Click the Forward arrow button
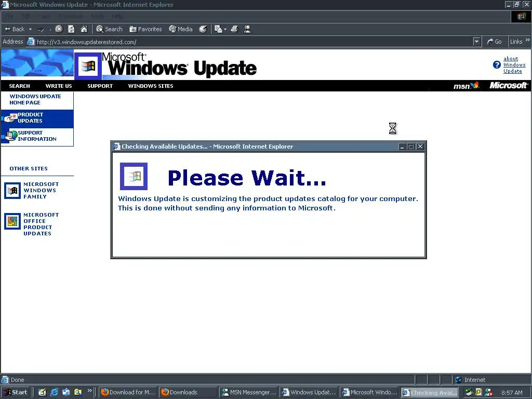This screenshot has height=399, width=532. [x=41, y=30]
